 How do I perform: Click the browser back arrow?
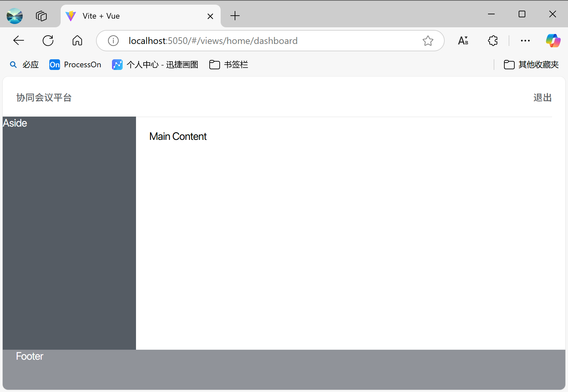[x=19, y=41]
